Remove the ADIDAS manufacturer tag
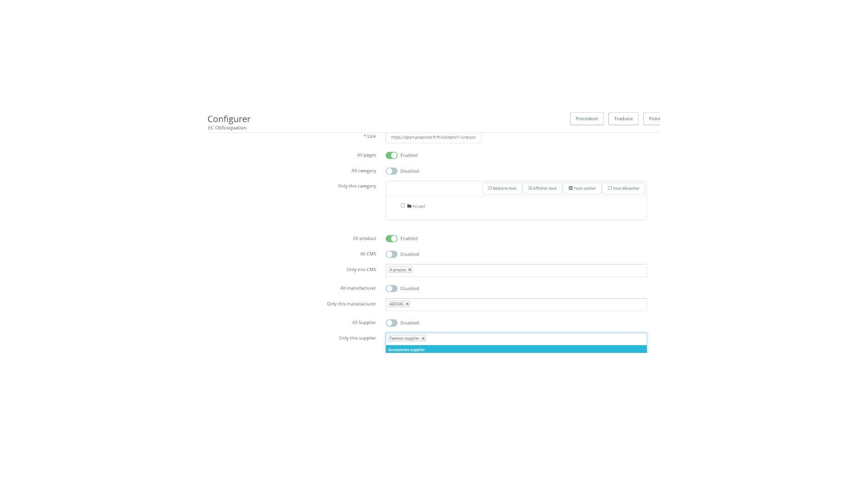The width and height of the screenshot is (868, 488). click(407, 304)
